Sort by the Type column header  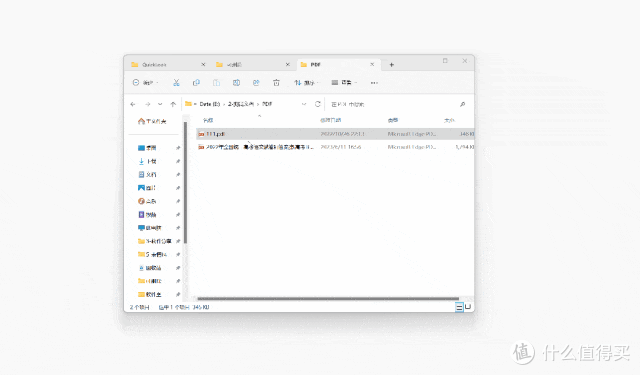tap(393, 120)
